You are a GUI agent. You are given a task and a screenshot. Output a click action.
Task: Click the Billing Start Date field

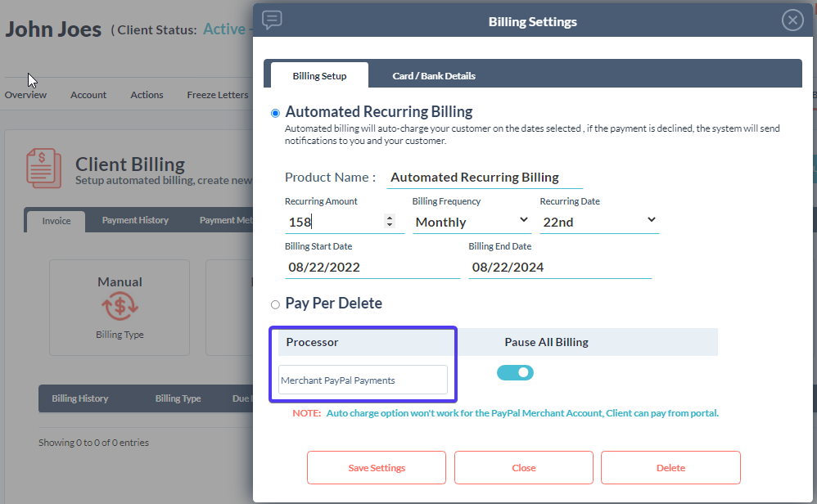point(372,268)
